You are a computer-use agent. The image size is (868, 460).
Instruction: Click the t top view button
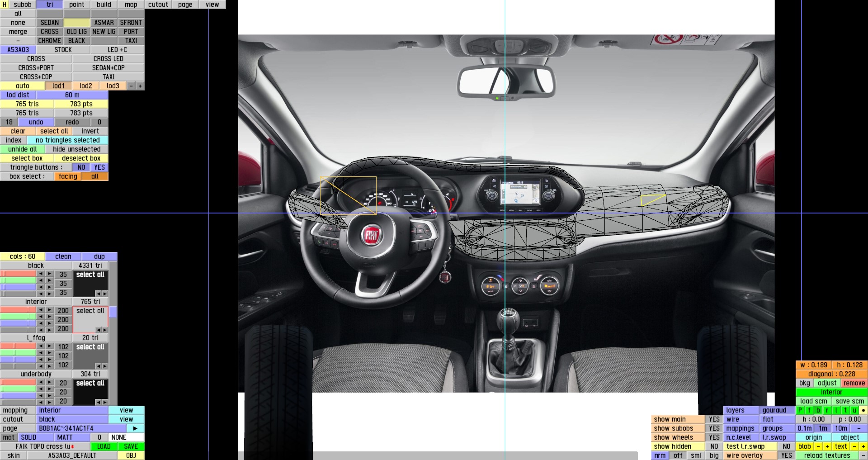[845, 410]
